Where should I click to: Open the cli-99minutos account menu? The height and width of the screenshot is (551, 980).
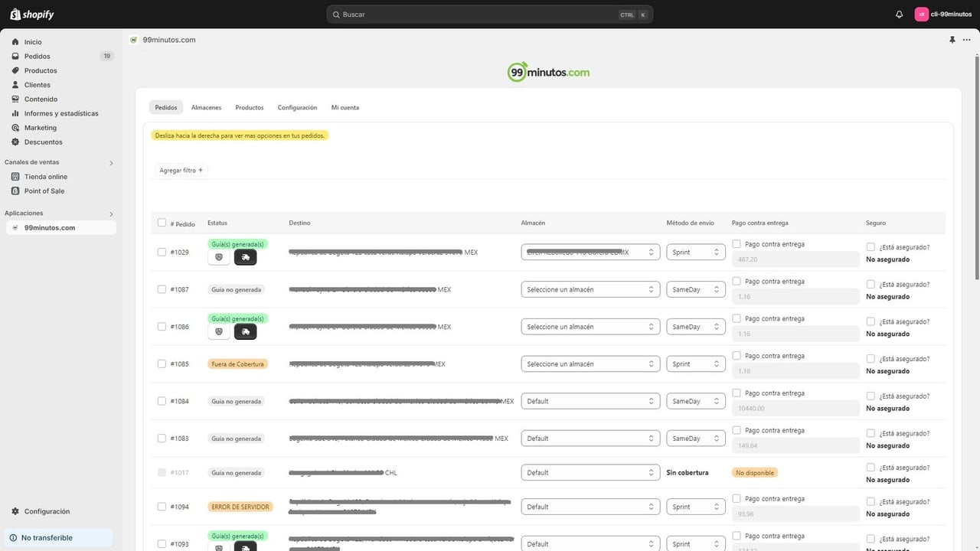pos(943,15)
